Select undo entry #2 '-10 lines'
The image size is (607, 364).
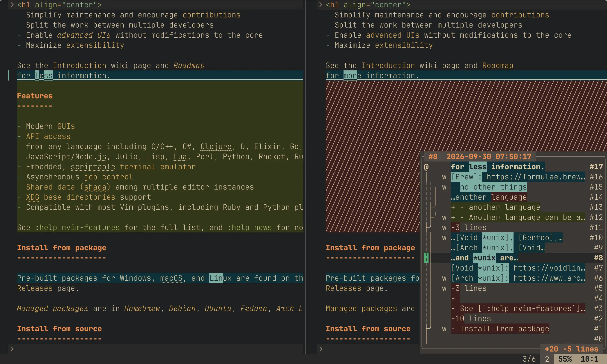coord(513,319)
